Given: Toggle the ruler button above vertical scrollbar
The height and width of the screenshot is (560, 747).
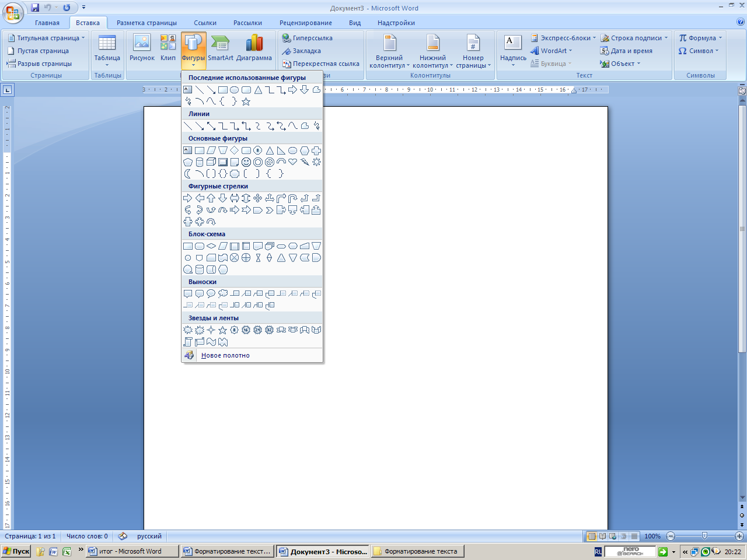Looking at the screenshot, I should [x=742, y=90].
